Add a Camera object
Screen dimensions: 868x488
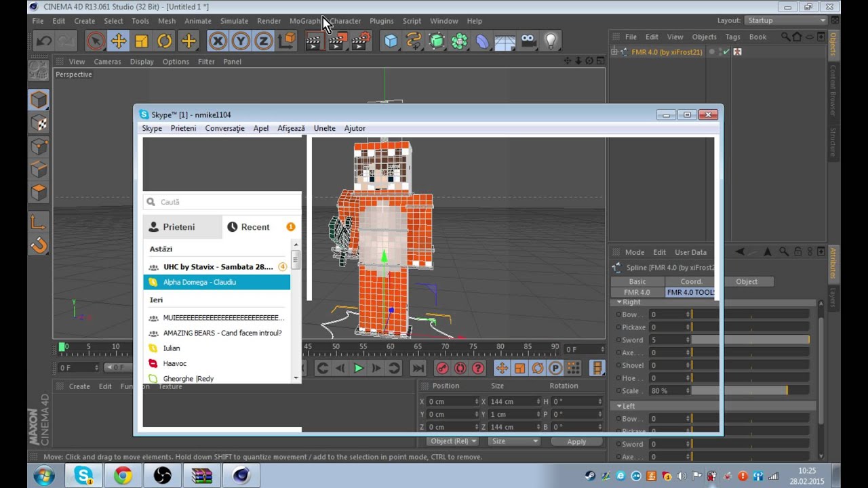click(x=528, y=41)
